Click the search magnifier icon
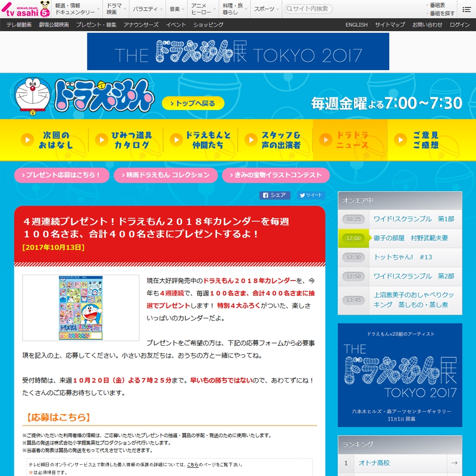Viewport: 476px width, 476px height. (289, 9)
